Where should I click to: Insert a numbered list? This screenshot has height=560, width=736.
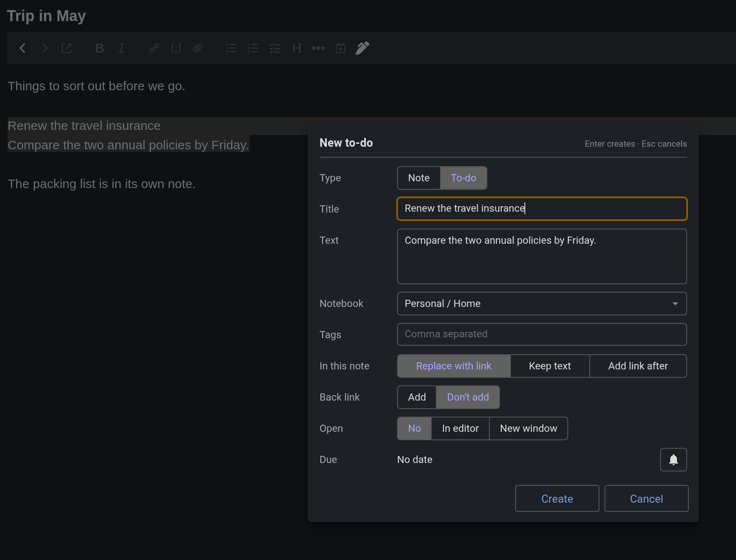point(253,48)
